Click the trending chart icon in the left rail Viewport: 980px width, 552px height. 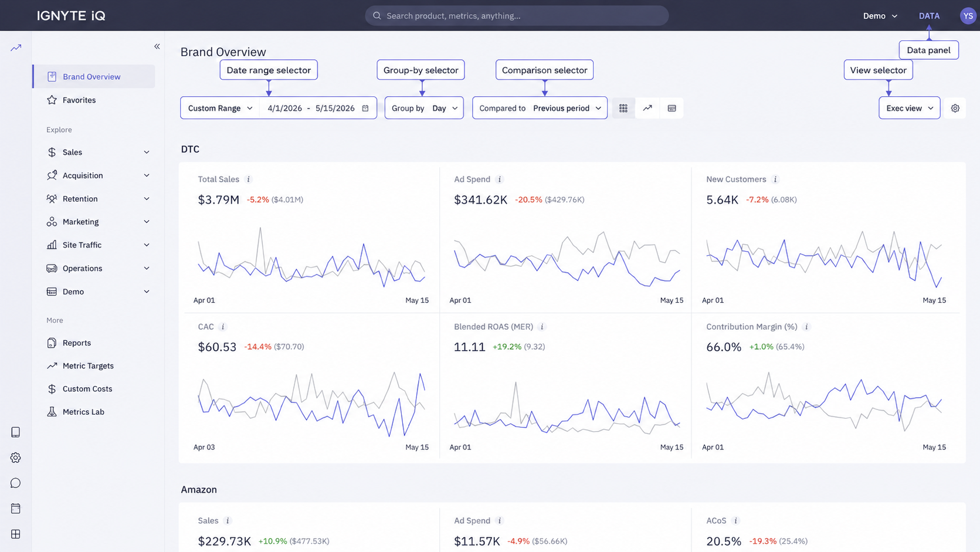(x=16, y=48)
